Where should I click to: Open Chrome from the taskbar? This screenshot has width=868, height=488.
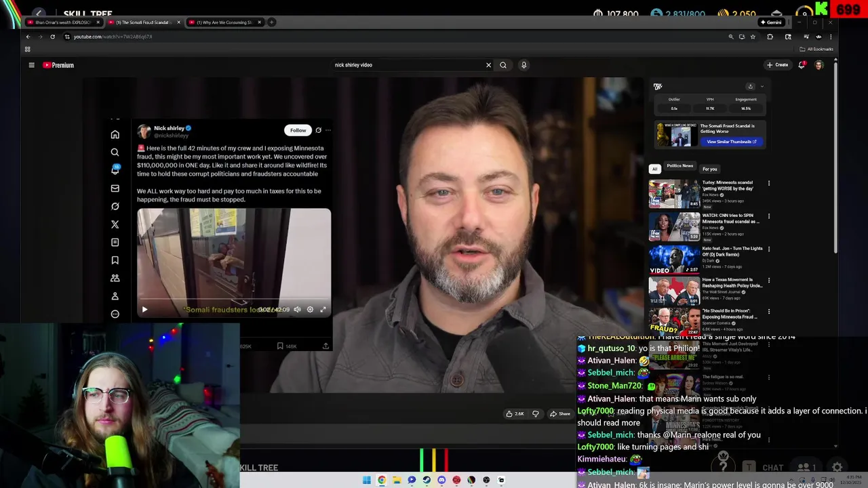pos(382,480)
